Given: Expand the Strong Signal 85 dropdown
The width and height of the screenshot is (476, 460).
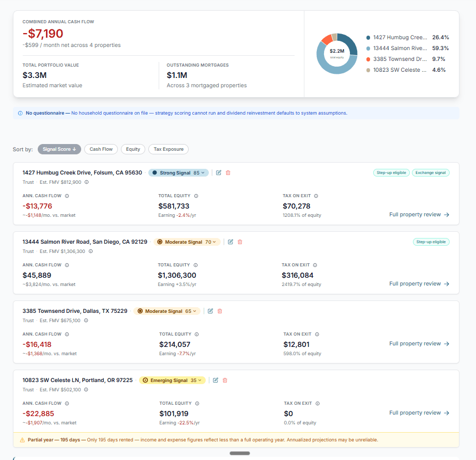Looking at the screenshot, I should [x=178, y=172].
